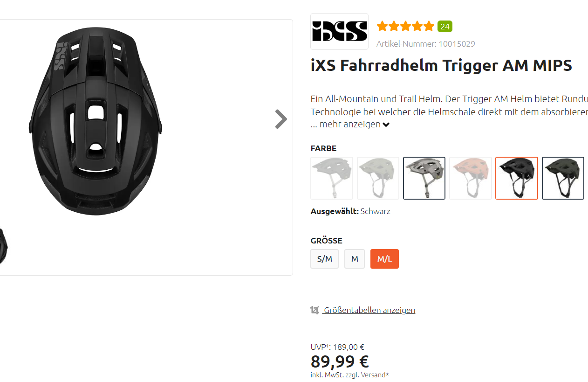Select the partially visible thumbnail below the image
588x382 pixels.
click(x=4, y=246)
